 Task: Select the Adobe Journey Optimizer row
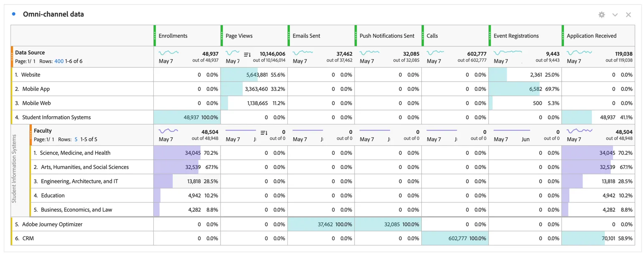tap(82, 224)
